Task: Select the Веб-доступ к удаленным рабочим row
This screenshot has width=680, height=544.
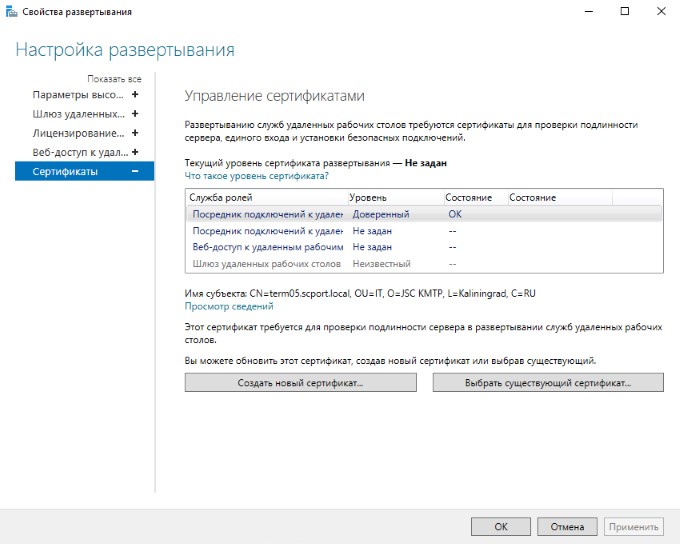Action: coord(267,246)
